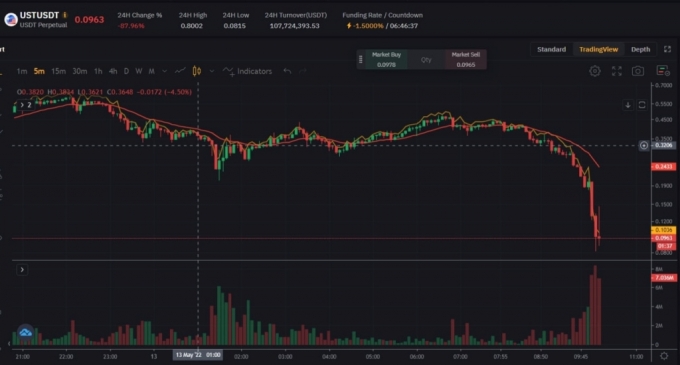This screenshot has height=365, width=680.
Task: Select the 1h timeframe
Action: click(x=98, y=71)
